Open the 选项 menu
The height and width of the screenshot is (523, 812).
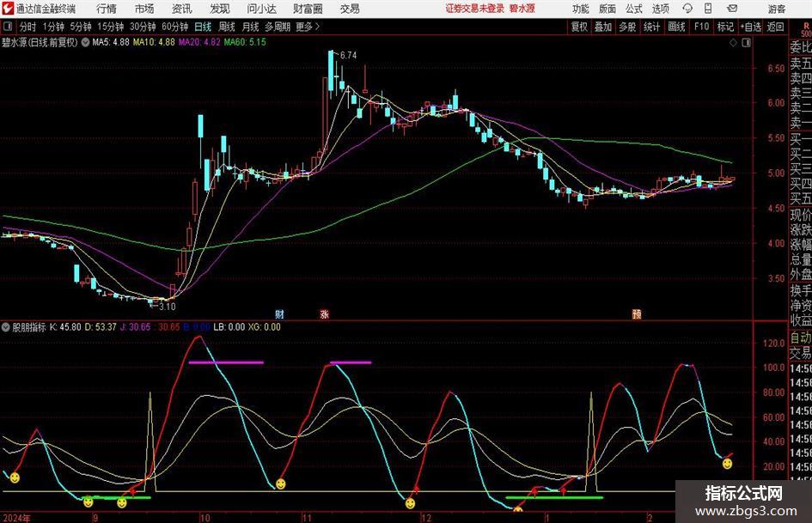coord(660,9)
